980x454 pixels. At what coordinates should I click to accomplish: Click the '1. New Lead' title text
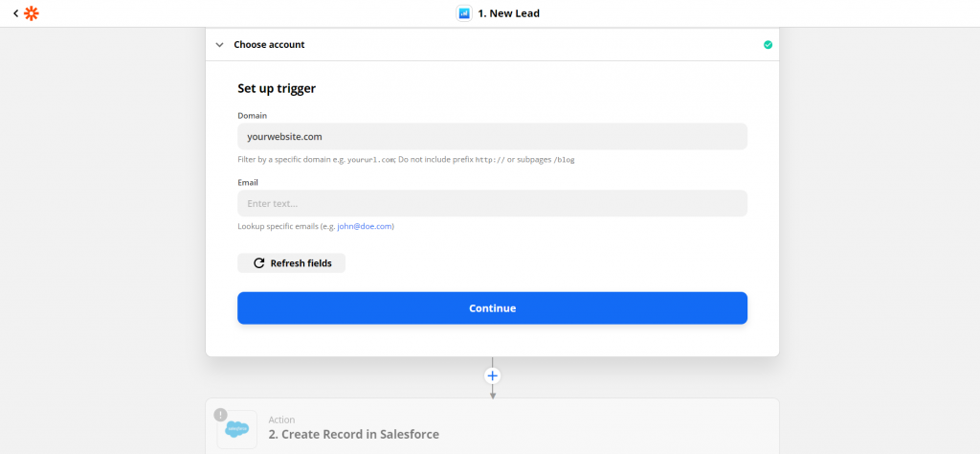click(509, 13)
